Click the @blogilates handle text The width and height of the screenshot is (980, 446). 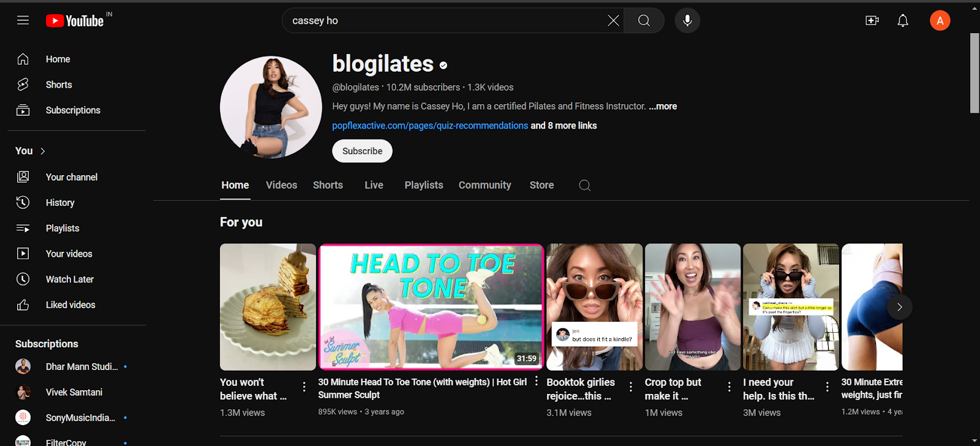pos(356,88)
